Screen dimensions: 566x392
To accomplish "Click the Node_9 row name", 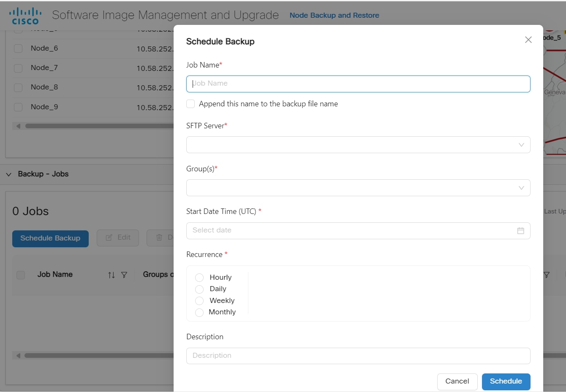I will [44, 107].
